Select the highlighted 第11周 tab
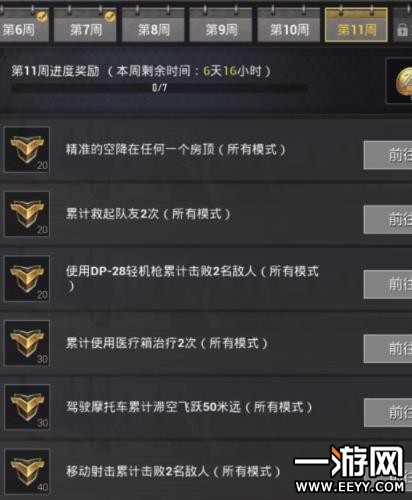 [356, 25]
